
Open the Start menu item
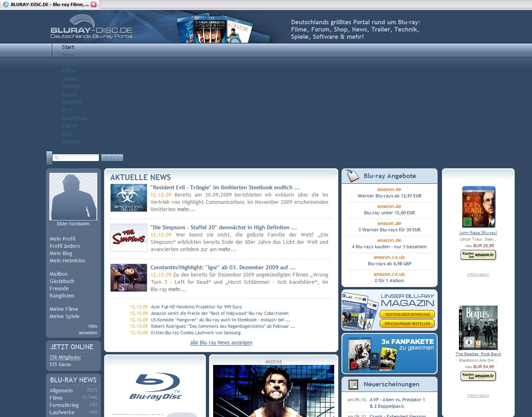click(x=68, y=47)
